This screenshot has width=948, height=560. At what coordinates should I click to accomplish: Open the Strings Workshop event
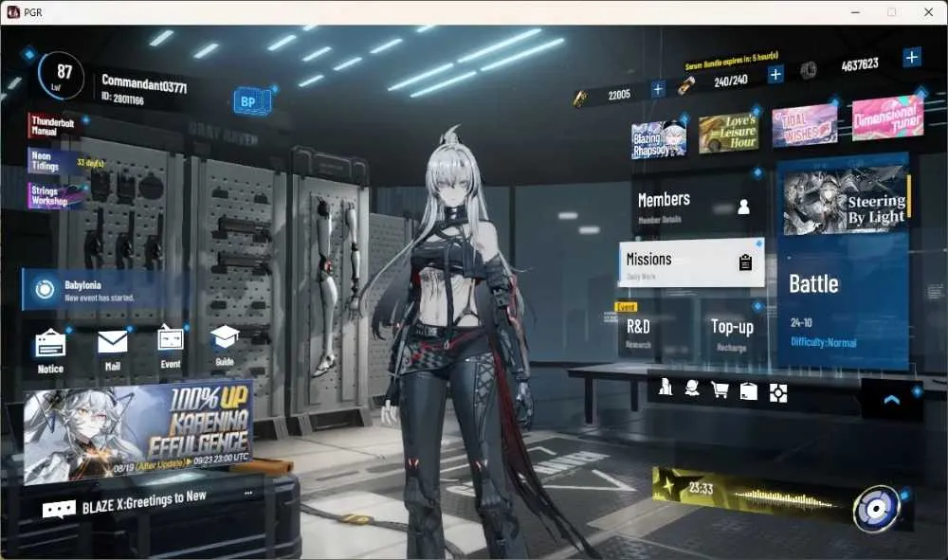(56, 196)
